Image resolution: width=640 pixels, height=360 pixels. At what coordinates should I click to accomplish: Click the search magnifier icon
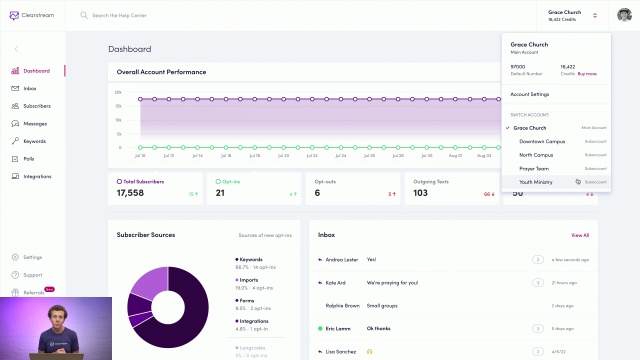(x=84, y=15)
